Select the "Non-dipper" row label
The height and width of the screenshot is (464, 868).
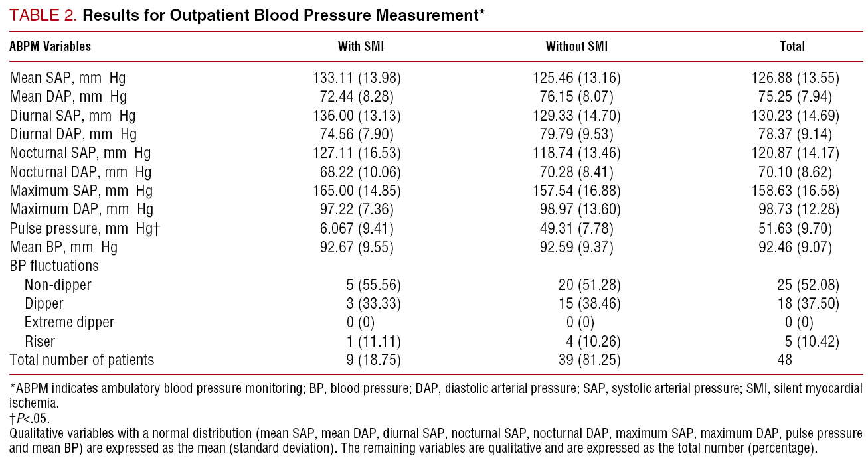tap(58, 285)
